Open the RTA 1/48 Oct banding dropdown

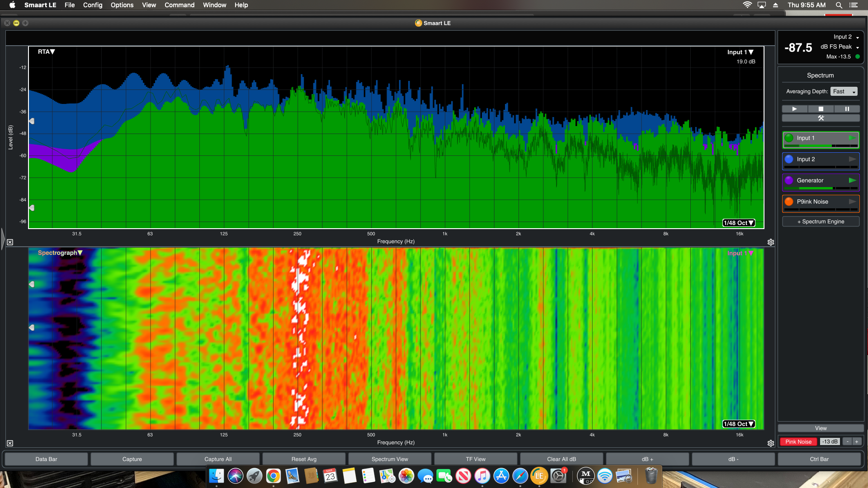point(739,223)
